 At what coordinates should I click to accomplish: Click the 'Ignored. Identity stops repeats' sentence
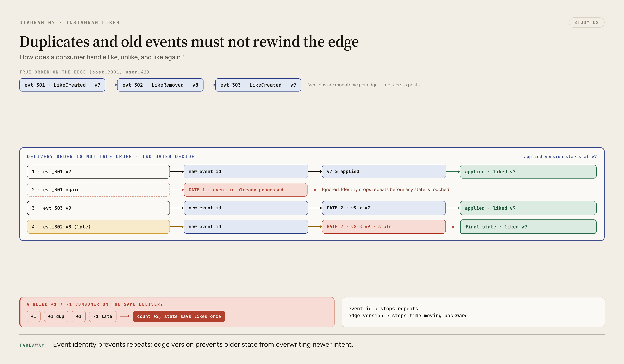386,189
